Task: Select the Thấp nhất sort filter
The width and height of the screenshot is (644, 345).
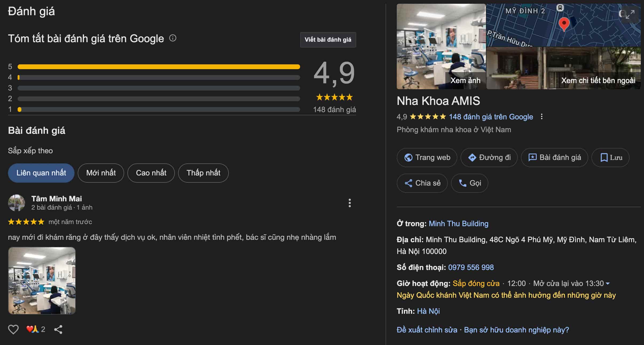Action: click(203, 173)
